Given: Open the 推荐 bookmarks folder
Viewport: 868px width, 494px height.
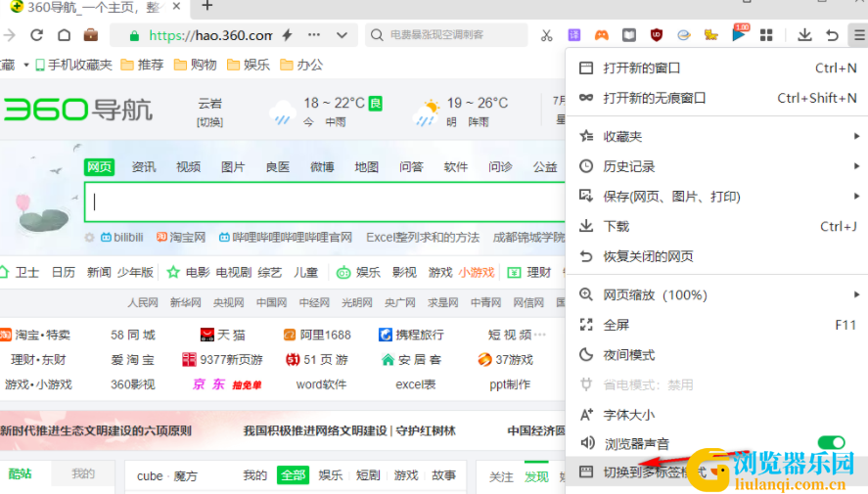Looking at the screenshot, I should (x=142, y=65).
